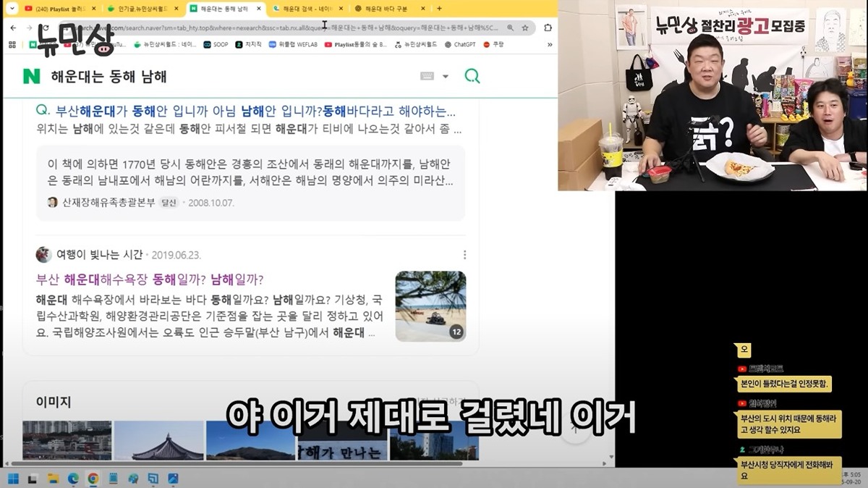The image size is (868, 488).
Task: Open File Explorer from the taskbar
Action: (53, 479)
